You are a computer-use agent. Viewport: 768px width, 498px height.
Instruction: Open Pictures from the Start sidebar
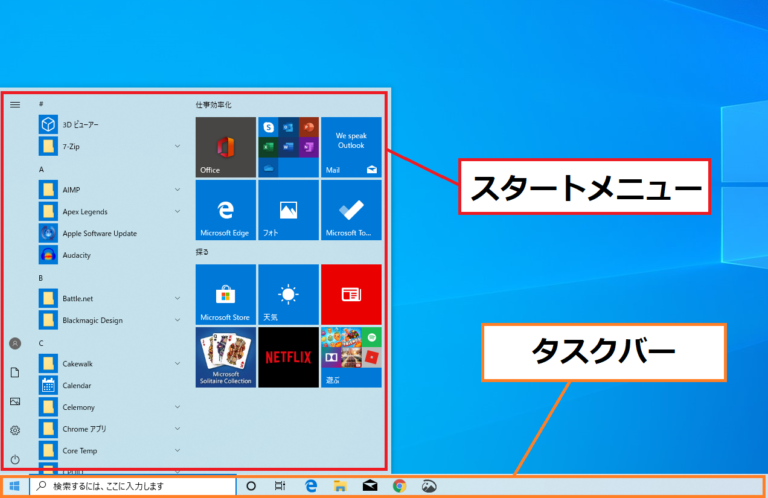tap(15, 402)
